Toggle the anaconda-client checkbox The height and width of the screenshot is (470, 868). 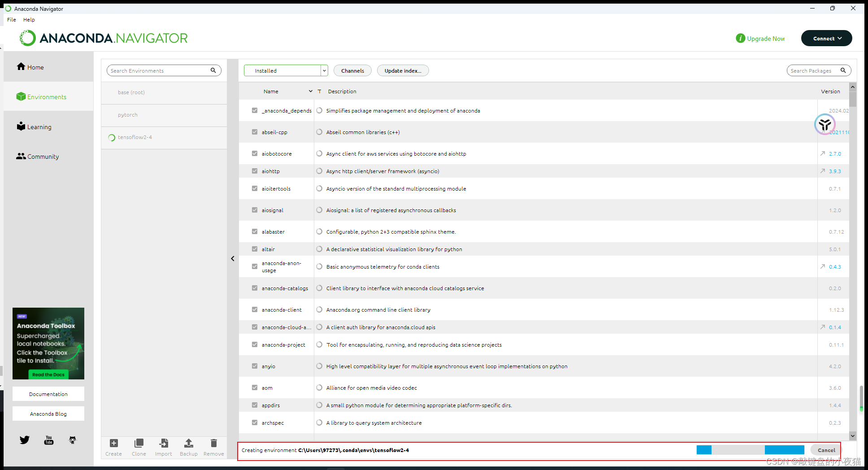click(255, 309)
